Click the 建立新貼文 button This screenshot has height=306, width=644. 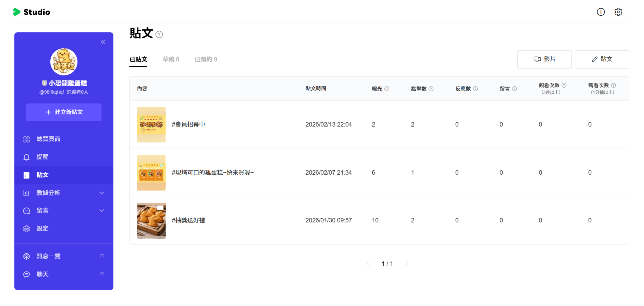[64, 112]
